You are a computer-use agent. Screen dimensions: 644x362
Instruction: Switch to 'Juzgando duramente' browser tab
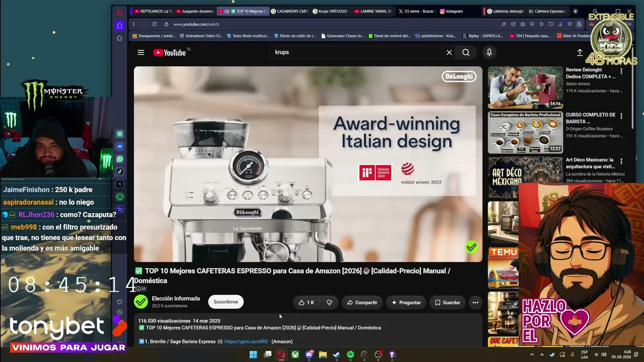tap(195, 11)
